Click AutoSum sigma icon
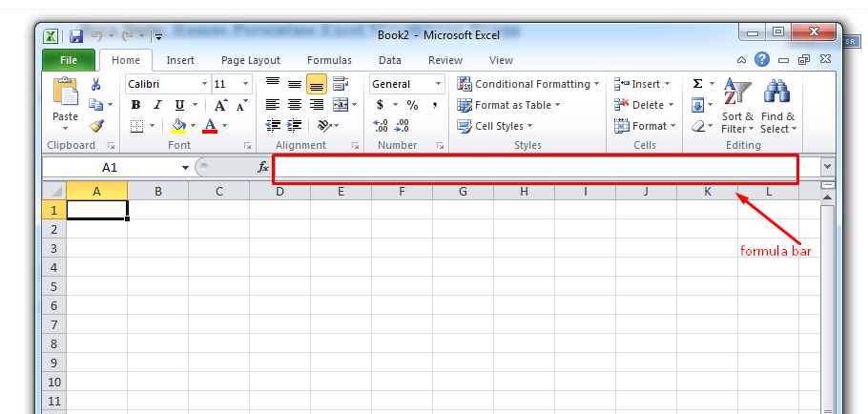The width and height of the screenshot is (868, 414). (697, 84)
